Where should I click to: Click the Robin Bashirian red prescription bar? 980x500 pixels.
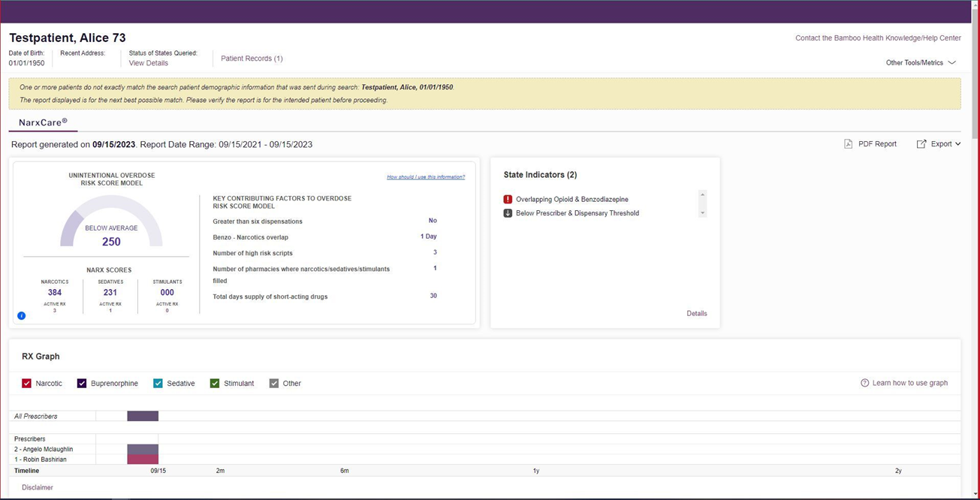tap(143, 459)
